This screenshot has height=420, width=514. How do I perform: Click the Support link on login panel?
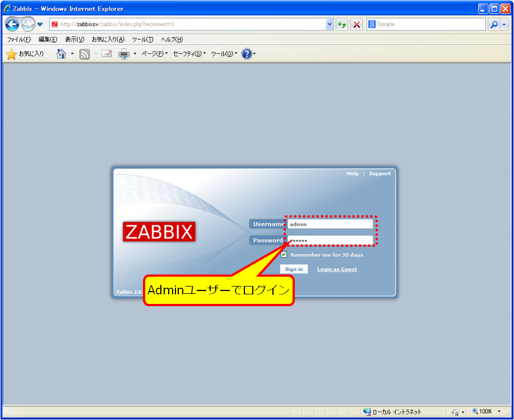coord(379,173)
